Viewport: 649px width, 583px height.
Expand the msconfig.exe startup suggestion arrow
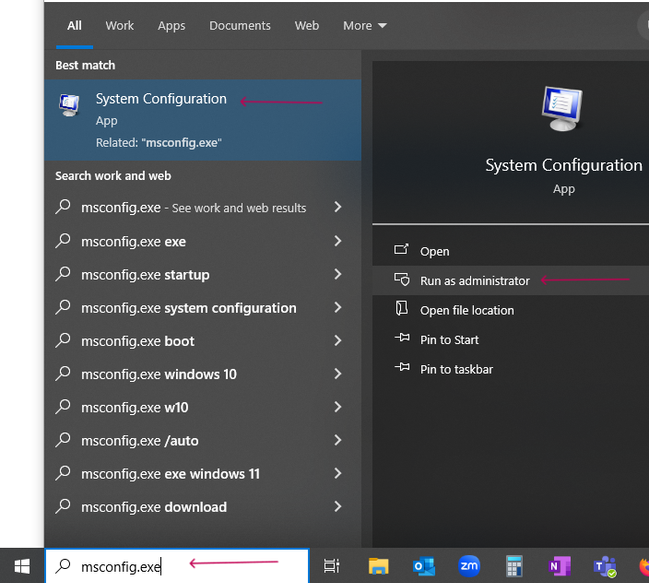pyautogui.click(x=338, y=274)
